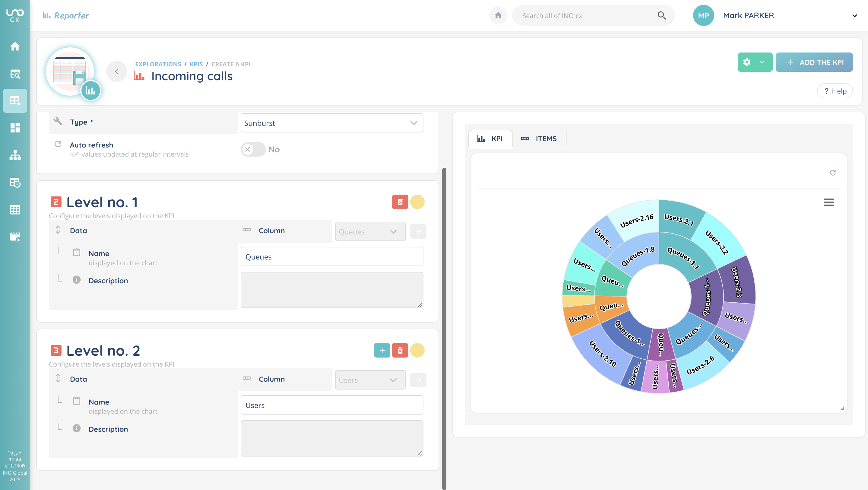The height and width of the screenshot is (490, 868).
Task: Click the Queues name input field
Action: coord(331,257)
